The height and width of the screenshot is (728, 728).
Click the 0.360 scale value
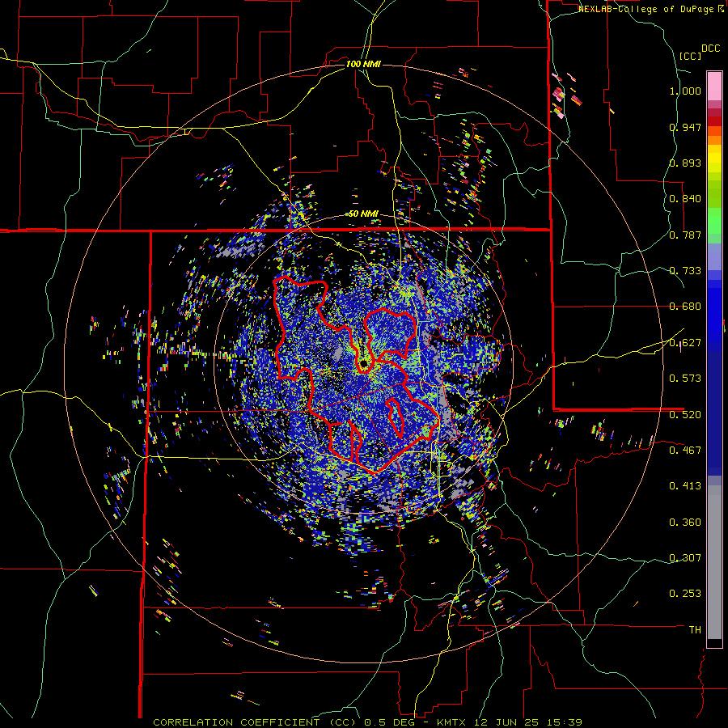pos(685,523)
